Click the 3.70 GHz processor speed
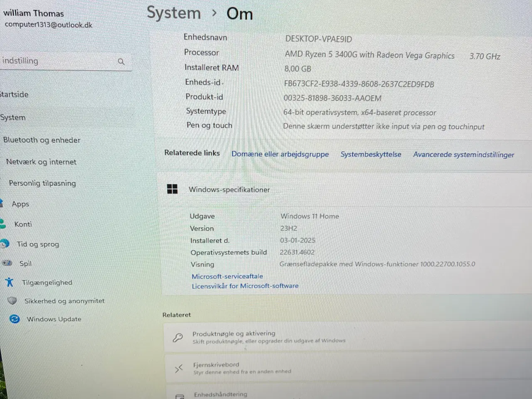 point(485,56)
